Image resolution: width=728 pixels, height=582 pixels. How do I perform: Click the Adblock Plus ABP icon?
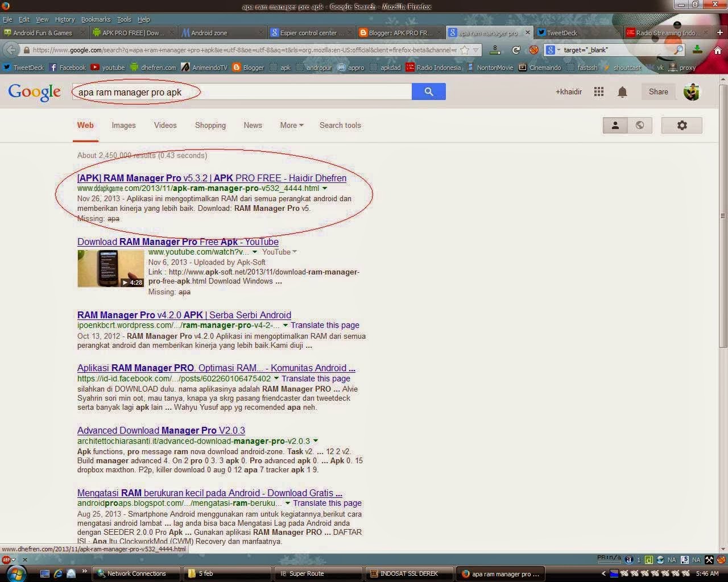(x=6, y=560)
